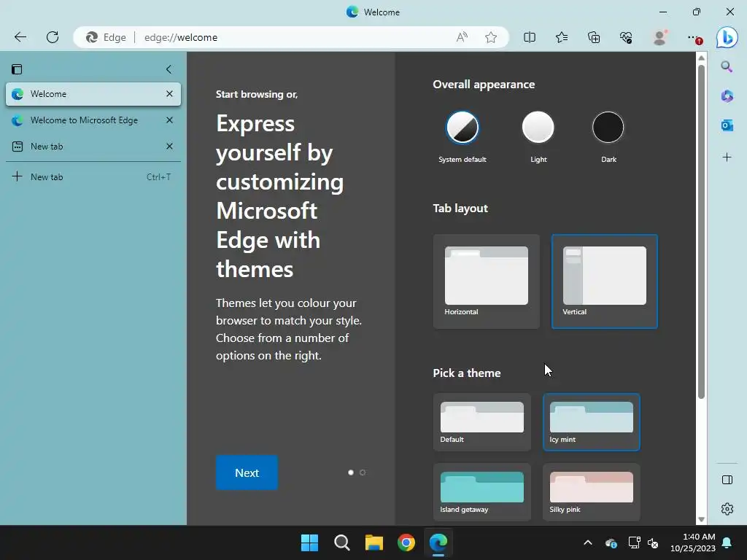Click the page scrollbar thumb
Viewport: 747px width, 560px height.
point(701,232)
